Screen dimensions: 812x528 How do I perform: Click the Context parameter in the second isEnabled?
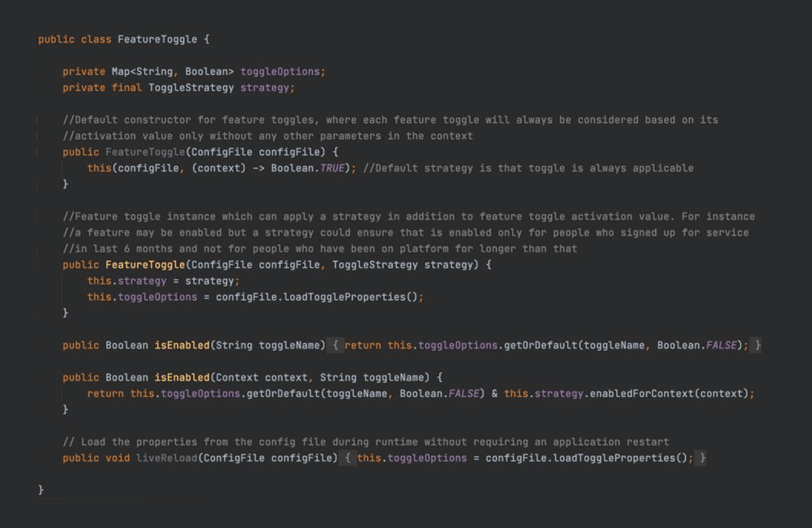[237, 377]
